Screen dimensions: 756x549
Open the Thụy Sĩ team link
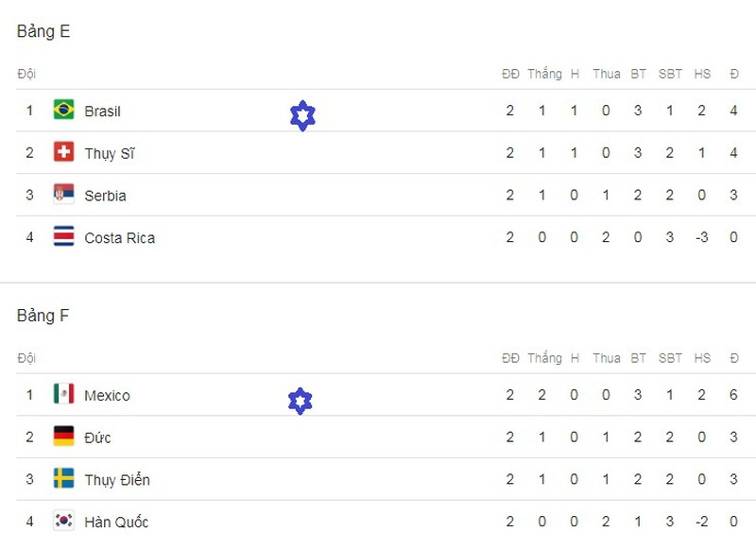click(x=109, y=154)
